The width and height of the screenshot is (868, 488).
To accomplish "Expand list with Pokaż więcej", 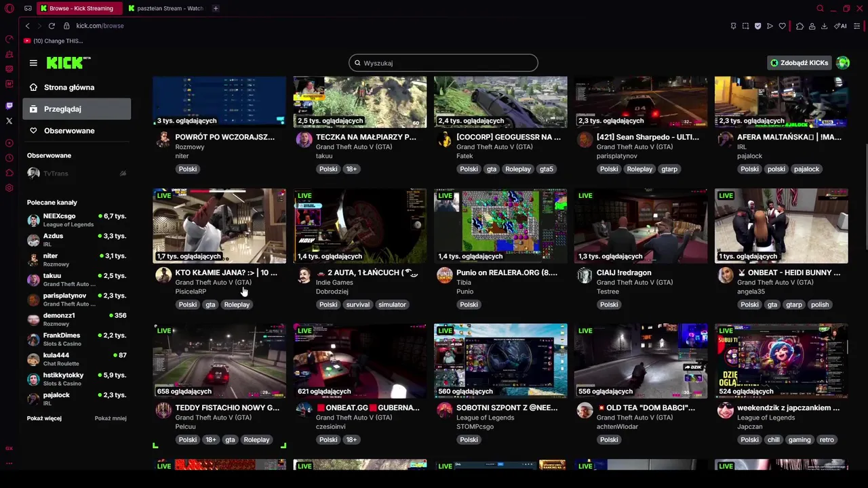I will (44, 418).
